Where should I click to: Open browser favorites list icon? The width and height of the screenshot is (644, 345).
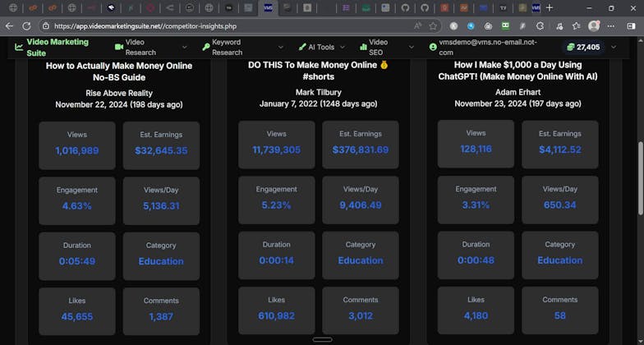point(576,25)
